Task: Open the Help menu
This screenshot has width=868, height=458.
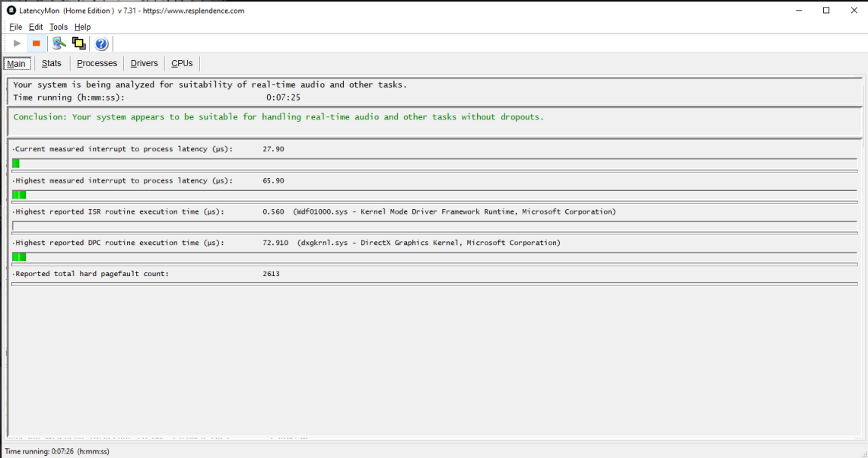Action: tap(82, 27)
